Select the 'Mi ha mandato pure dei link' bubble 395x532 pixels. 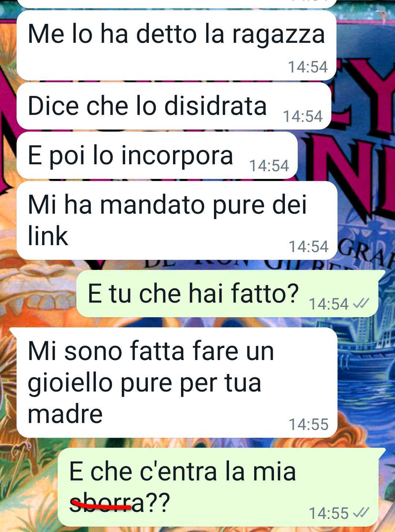[177, 220]
